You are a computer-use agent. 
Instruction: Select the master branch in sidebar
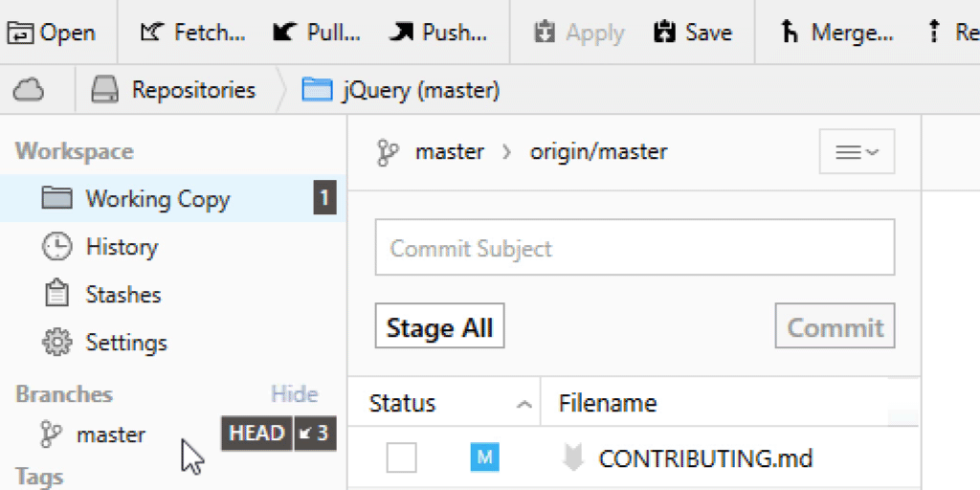click(110, 434)
